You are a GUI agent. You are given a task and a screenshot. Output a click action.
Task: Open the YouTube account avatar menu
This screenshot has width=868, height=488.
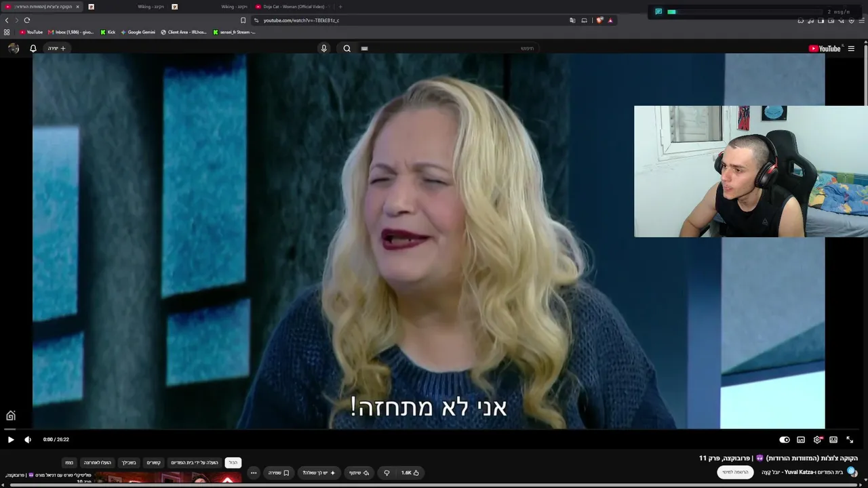[14, 48]
